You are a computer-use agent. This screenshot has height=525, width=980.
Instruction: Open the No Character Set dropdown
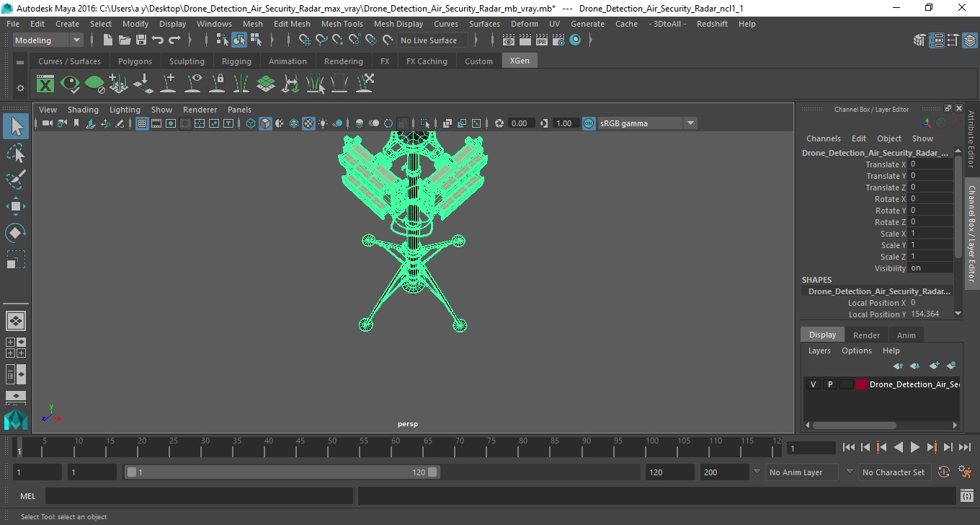tap(894, 472)
